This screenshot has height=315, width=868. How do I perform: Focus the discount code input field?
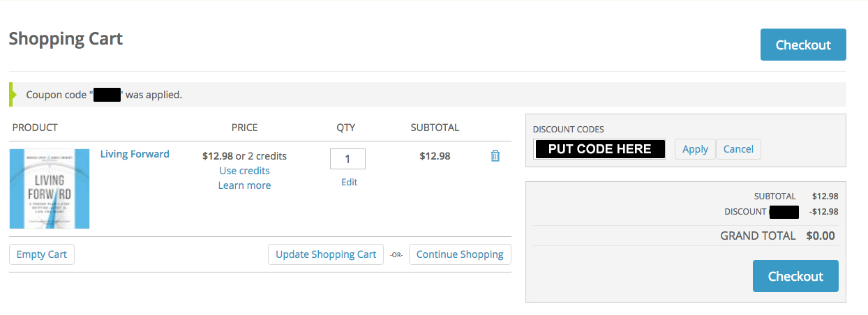tap(599, 149)
